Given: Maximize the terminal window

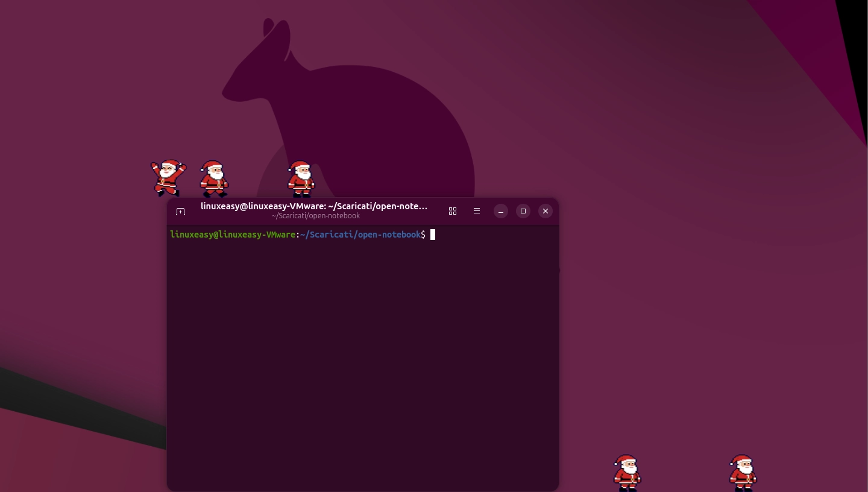Looking at the screenshot, I should (523, 211).
